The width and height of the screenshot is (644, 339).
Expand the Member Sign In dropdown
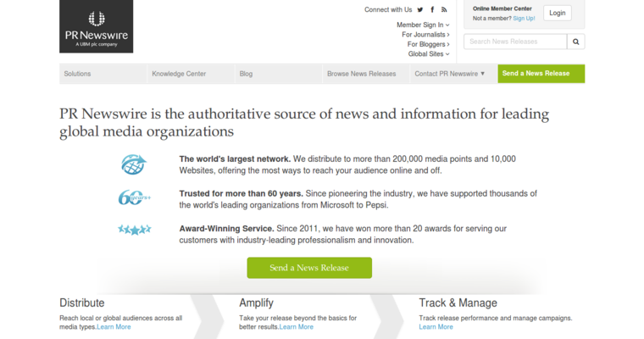pos(423,25)
